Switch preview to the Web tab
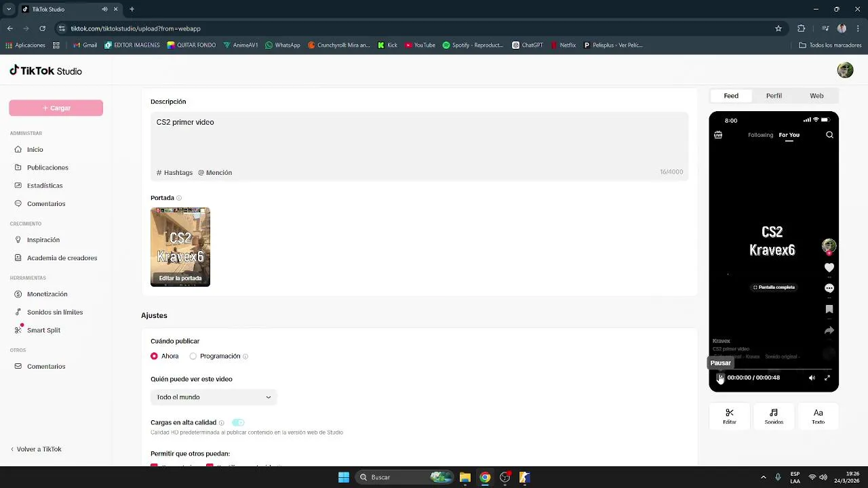Image resolution: width=868 pixels, height=488 pixels. [816, 96]
